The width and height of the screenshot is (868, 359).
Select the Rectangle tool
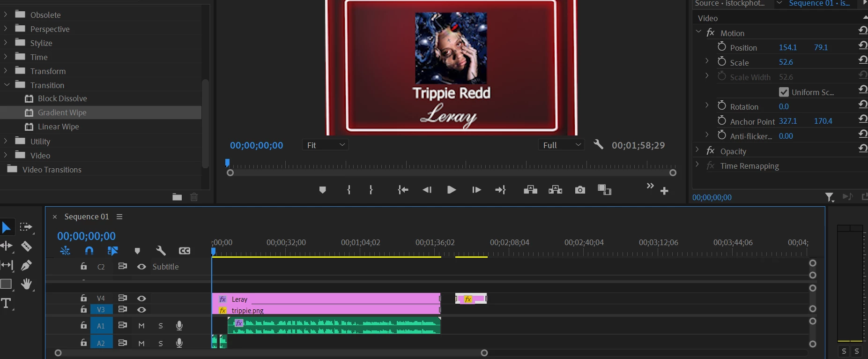pos(6,284)
